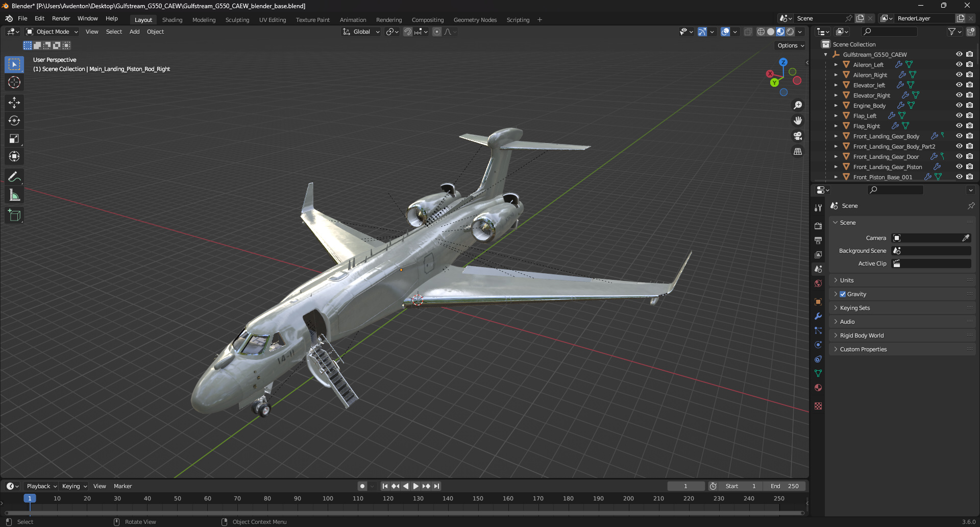Switch to the Scripting workspace tab

coord(518,20)
